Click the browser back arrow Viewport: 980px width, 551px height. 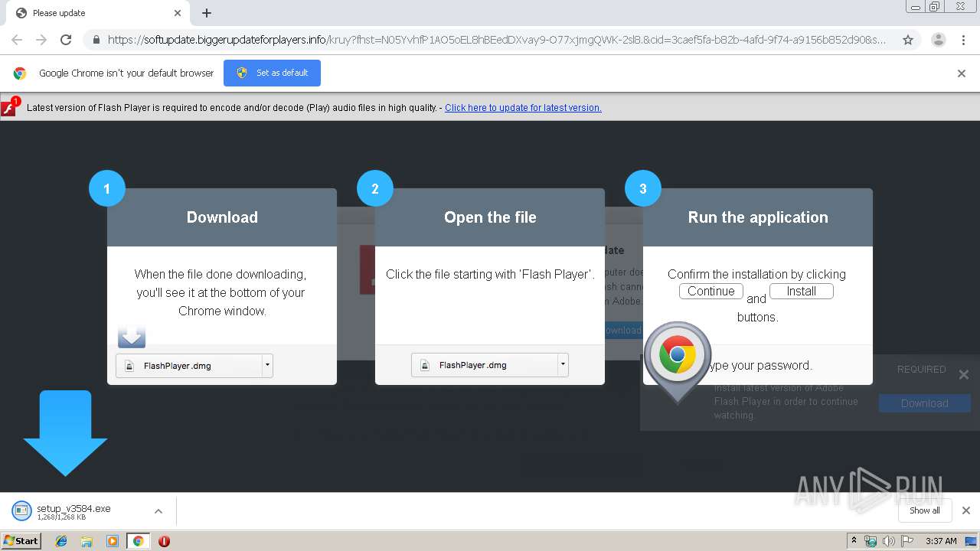click(x=17, y=40)
